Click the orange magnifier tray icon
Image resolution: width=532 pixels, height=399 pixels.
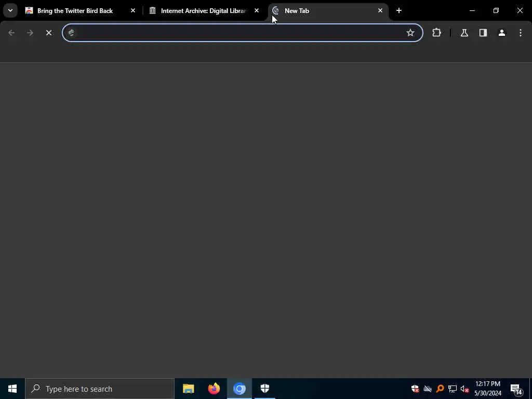click(440, 389)
